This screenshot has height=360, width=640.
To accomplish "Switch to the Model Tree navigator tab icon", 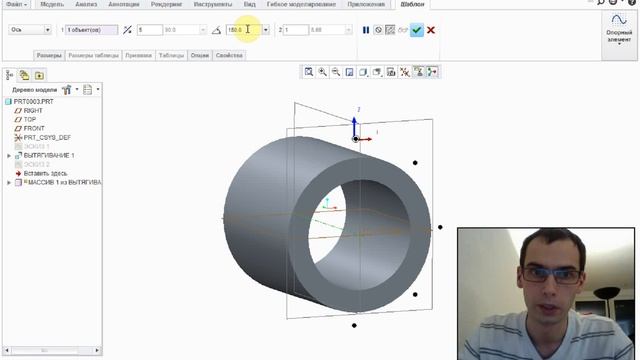I will tap(10, 75).
